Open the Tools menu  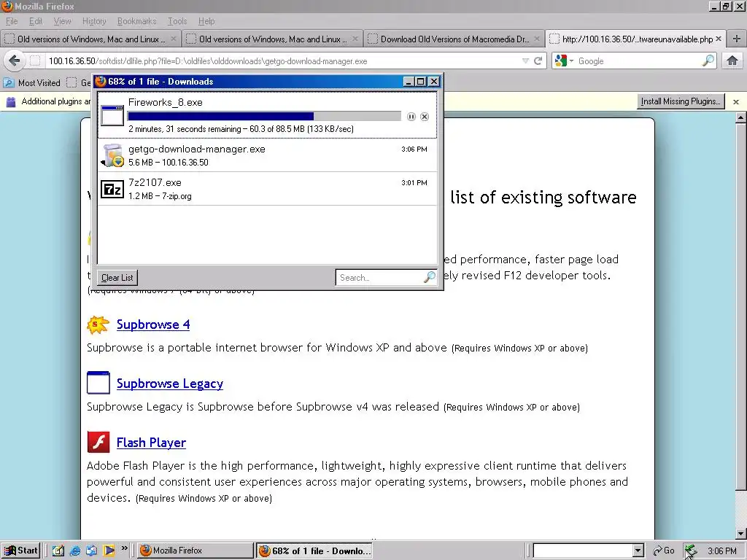pyautogui.click(x=177, y=21)
